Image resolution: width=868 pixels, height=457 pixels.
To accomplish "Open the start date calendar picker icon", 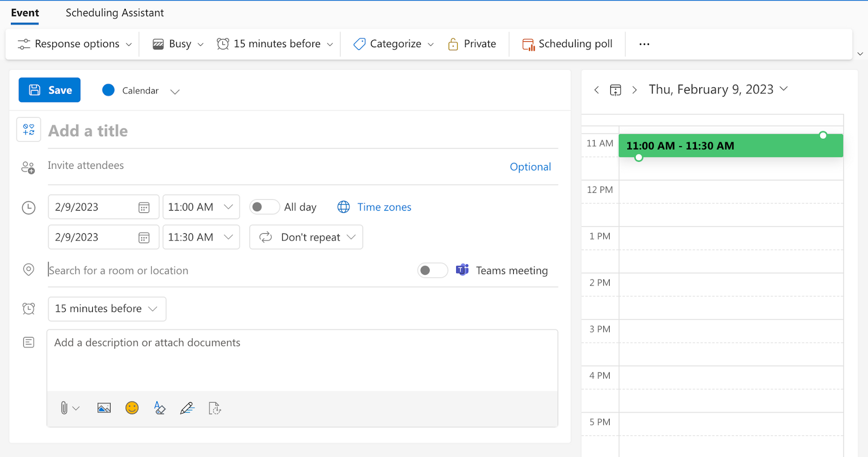I will pos(144,207).
